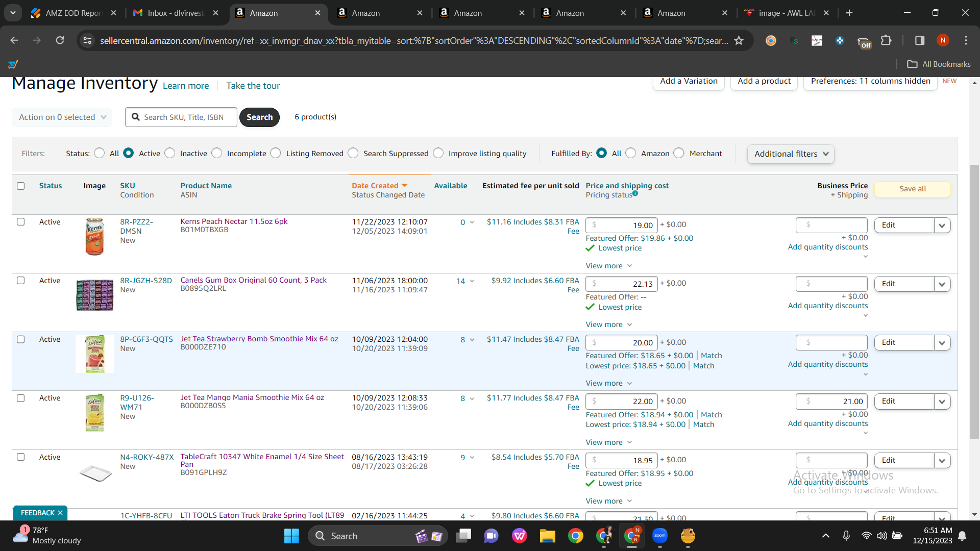Open the volume control in tray
The image size is (980, 551).
tap(881, 536)
